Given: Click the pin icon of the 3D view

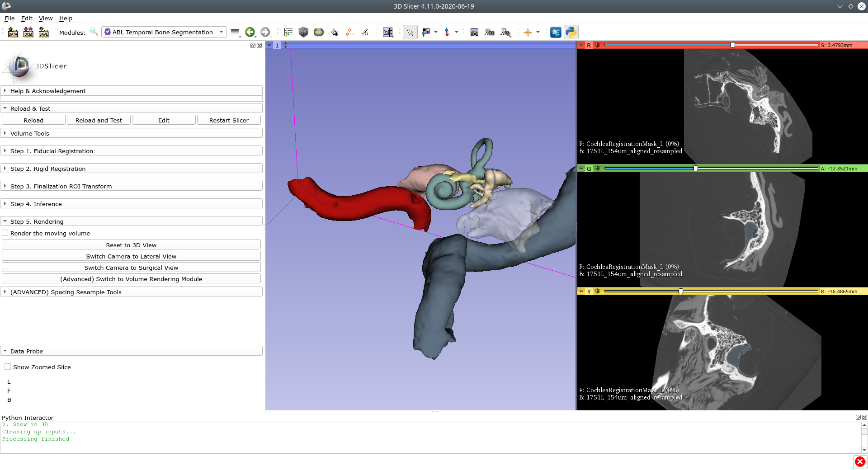Looking at the screenshot, I should tap(269, 45).
